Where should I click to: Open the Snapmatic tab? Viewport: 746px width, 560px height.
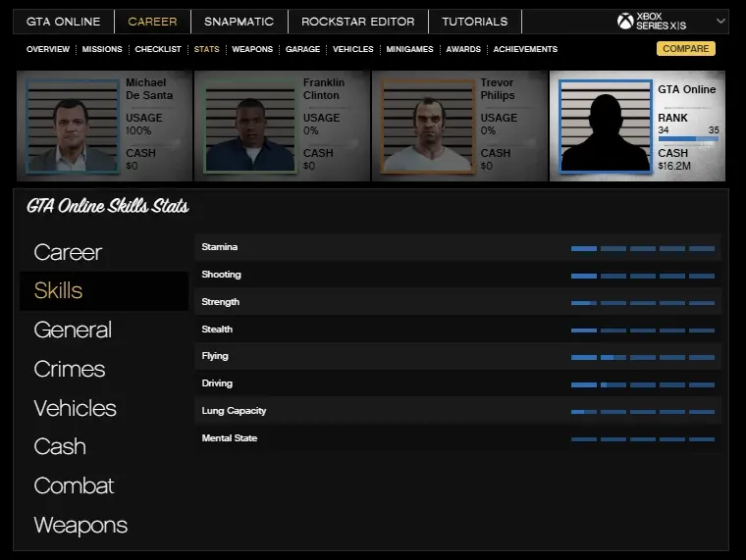pyautogui.click(x=239, y=22)
